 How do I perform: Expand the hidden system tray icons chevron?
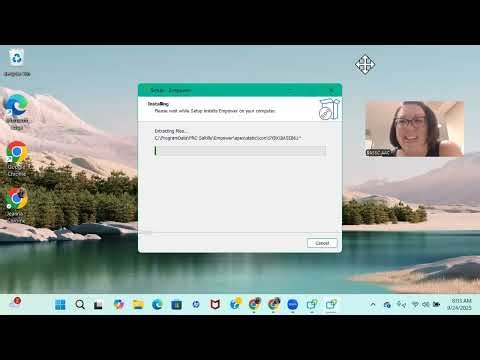coord(373,304)
